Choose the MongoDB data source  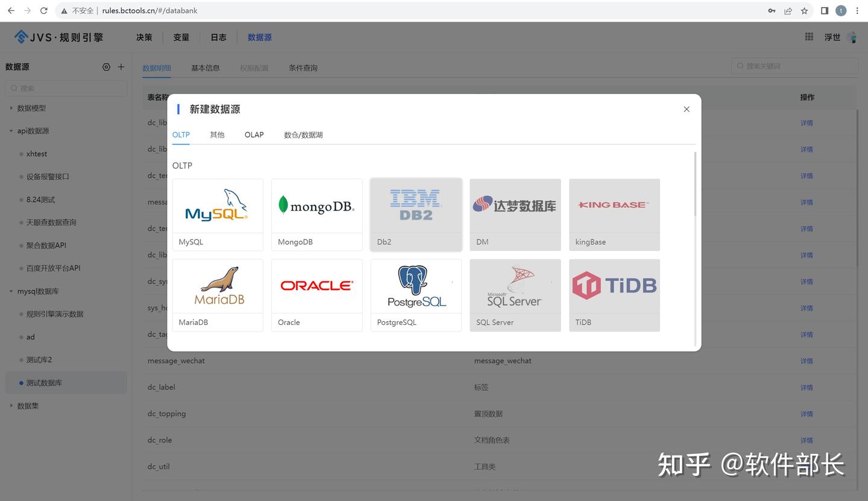(316, 214)
